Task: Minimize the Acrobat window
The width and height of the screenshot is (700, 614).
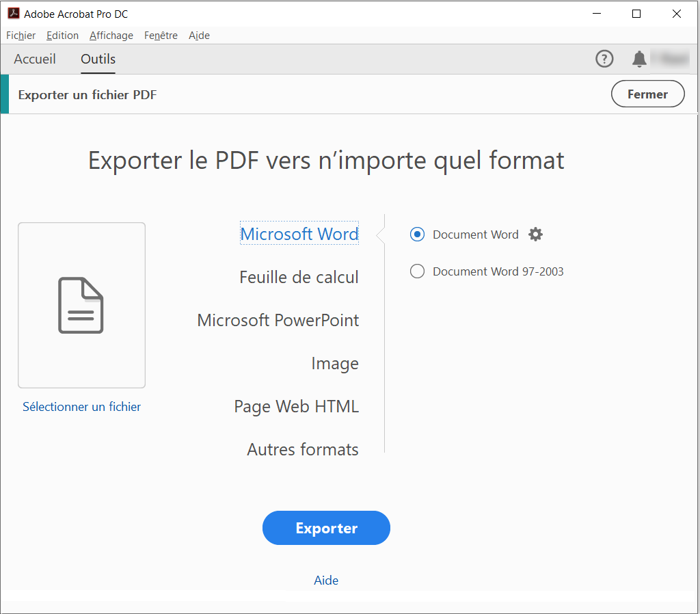Action: 596,14
